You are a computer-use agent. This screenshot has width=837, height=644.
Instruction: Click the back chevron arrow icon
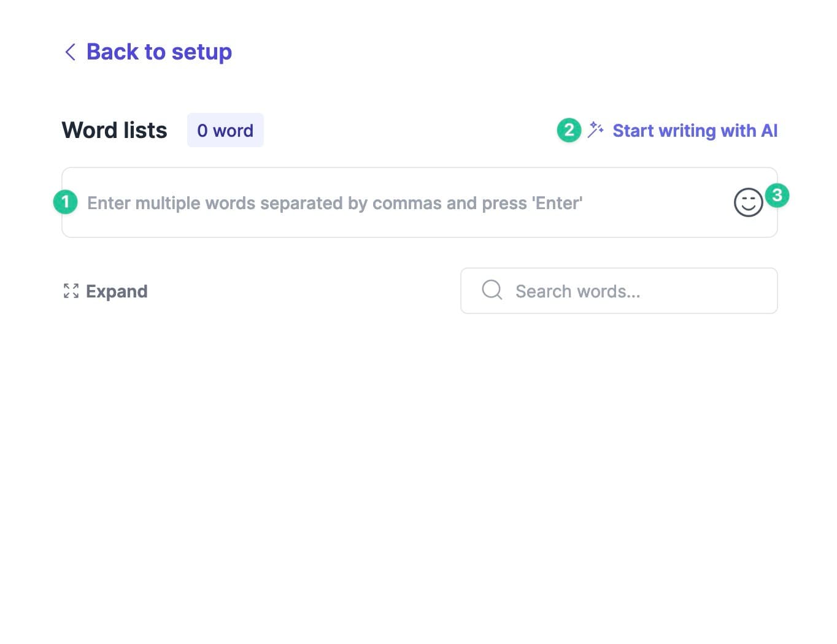pyautogui.click(x=71, y=52)
